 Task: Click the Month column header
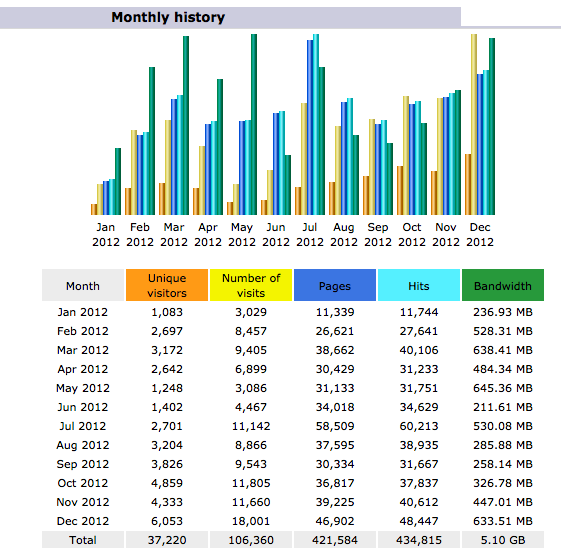tap(83, 285)
